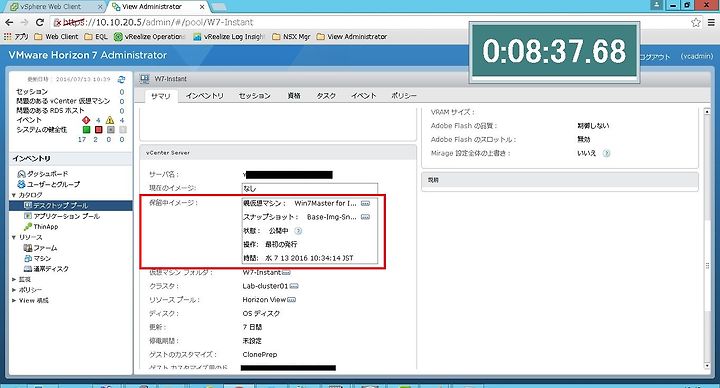
Task: Switch to Entitlements (資格) tab
Action: point(294,96)
